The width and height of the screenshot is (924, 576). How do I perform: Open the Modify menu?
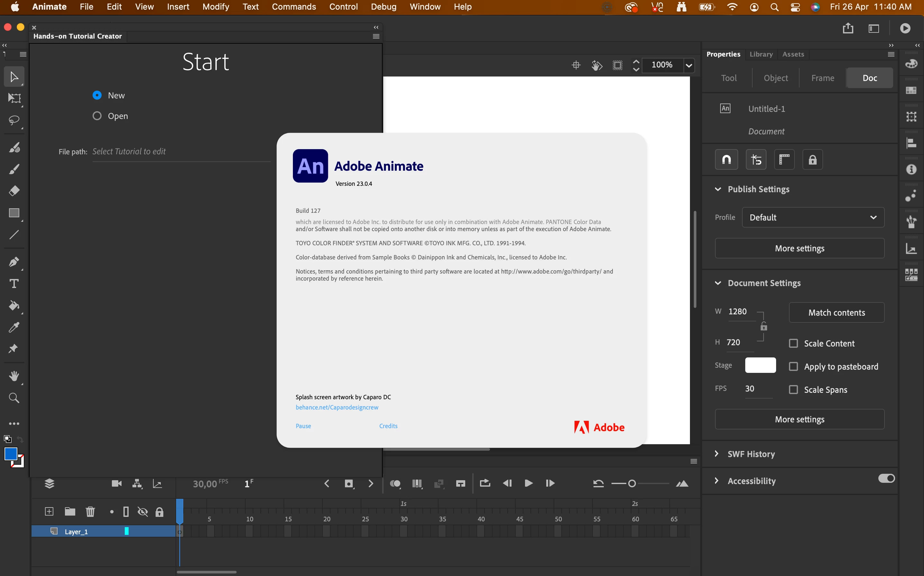pos(216,7)
